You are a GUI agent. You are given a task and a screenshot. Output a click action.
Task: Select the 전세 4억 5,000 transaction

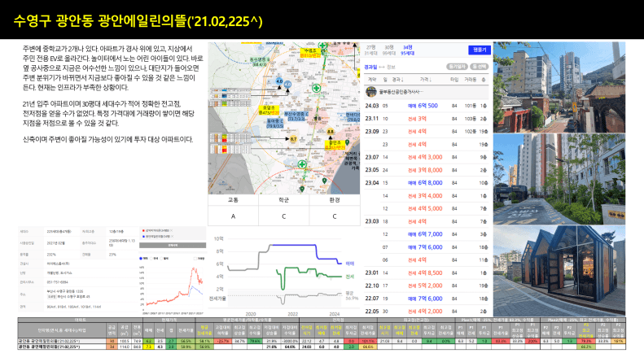(425, 208)
